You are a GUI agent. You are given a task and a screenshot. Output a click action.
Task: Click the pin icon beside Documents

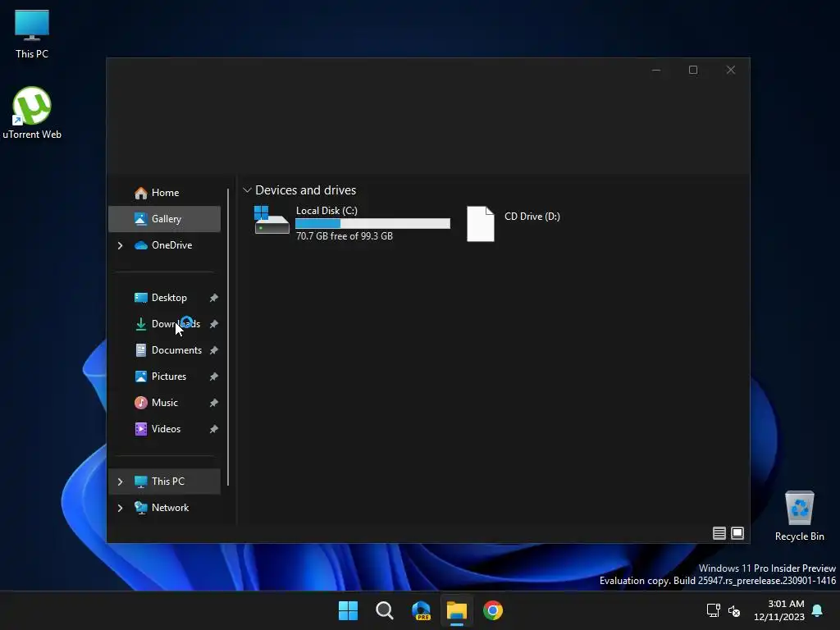pyautogui.click(x=214, y=349)
